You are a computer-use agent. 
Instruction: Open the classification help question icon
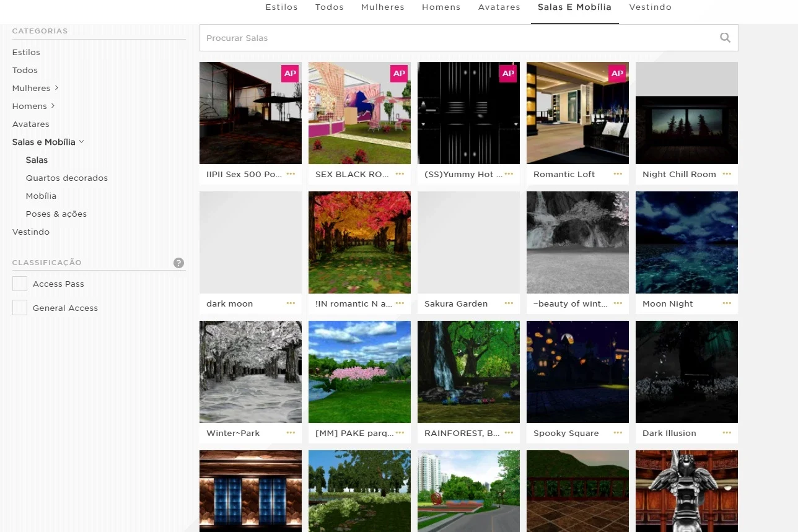tap(179, 263)
